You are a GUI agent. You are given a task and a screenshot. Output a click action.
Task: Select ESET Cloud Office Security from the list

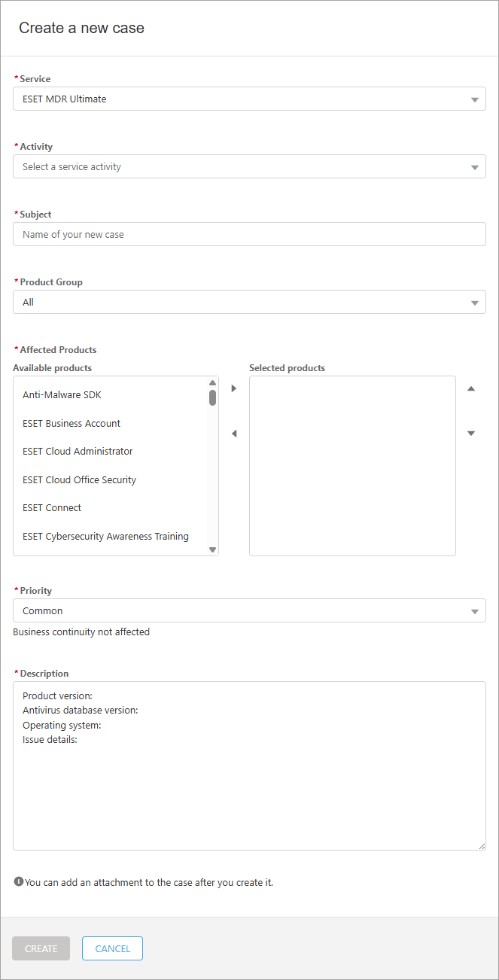click(79, 479)
